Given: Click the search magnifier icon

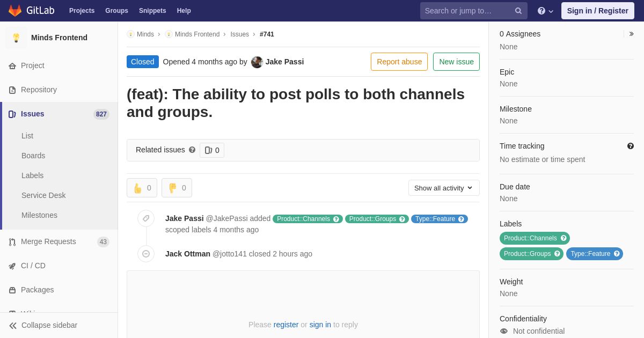Looking at the screenshot, I should [518, 11].
